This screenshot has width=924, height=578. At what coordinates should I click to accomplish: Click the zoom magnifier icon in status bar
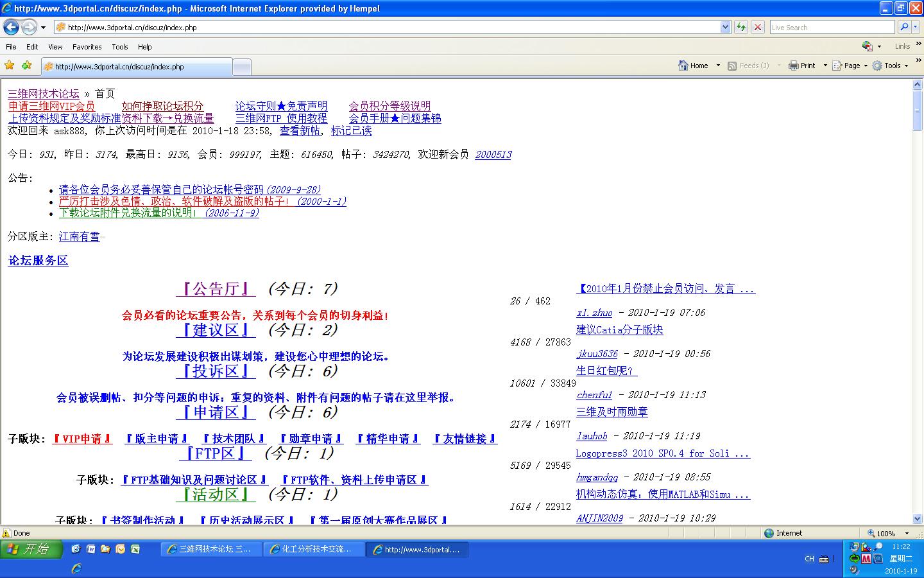871,533
